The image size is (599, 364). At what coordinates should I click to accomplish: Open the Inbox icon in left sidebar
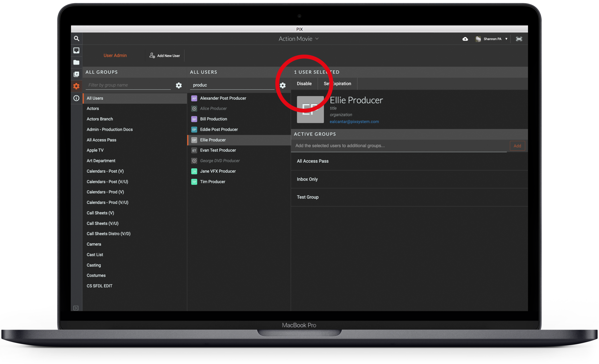[76, 50]
